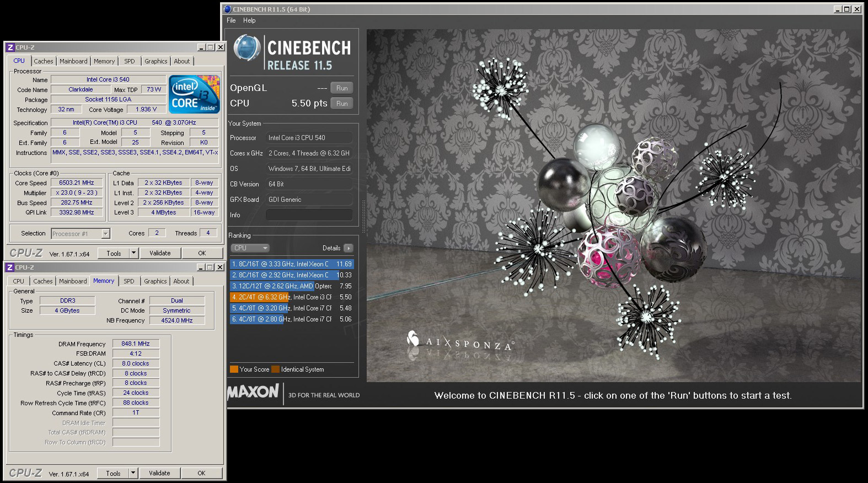Click the AIXSPONZA logo in the render

[460, 341]
